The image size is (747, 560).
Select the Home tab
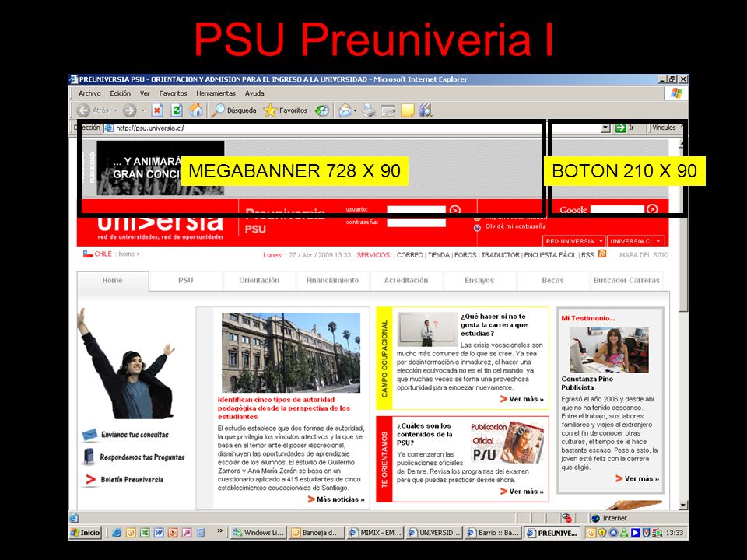point(112,281)
